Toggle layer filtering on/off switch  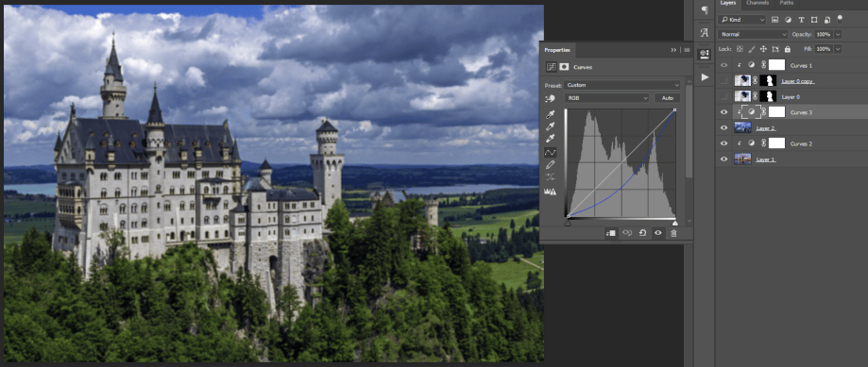click(x=840, y=19)
